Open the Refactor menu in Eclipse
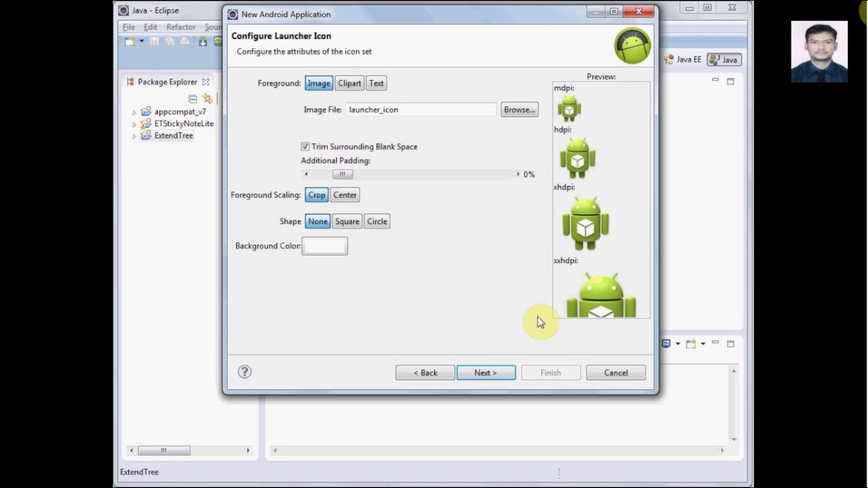This screenshot has width=868, height=488. [x=181, y=27]
